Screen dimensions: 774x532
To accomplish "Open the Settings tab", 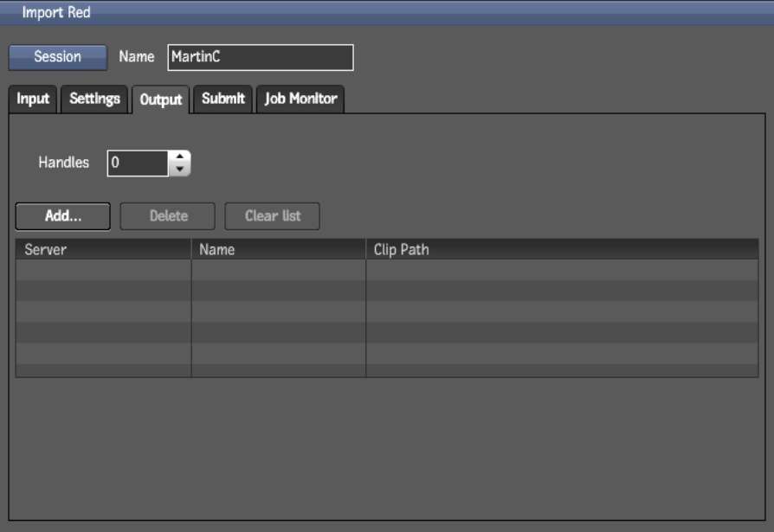I will point(94,99).
